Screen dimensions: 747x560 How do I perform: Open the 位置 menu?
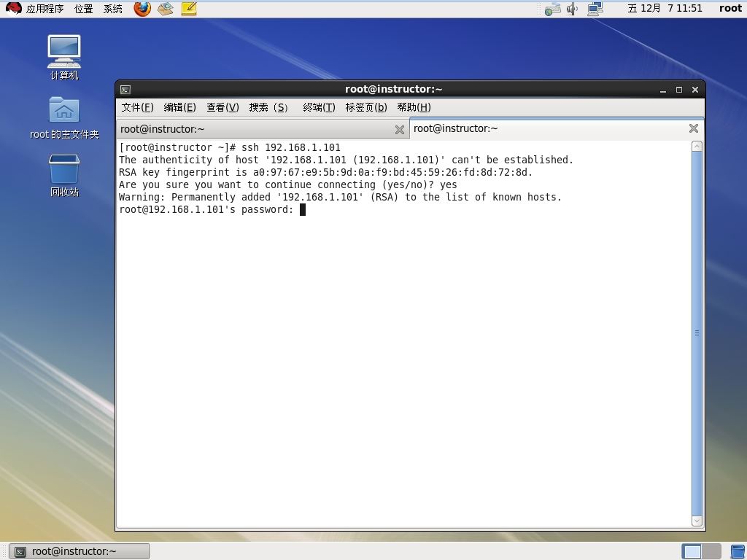(x=83, y=9)
